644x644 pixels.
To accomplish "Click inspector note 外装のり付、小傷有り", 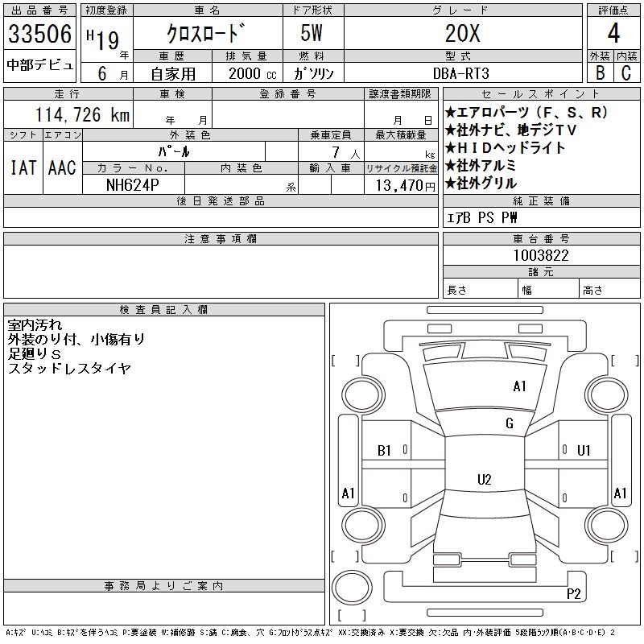I will pos(76,339).
